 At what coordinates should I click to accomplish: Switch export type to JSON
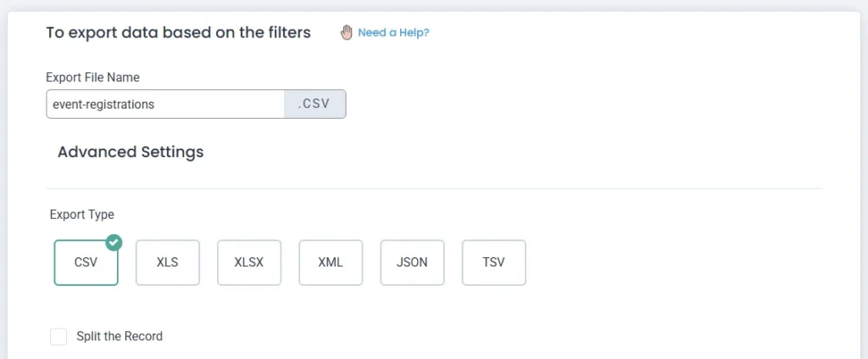point(412,262)
